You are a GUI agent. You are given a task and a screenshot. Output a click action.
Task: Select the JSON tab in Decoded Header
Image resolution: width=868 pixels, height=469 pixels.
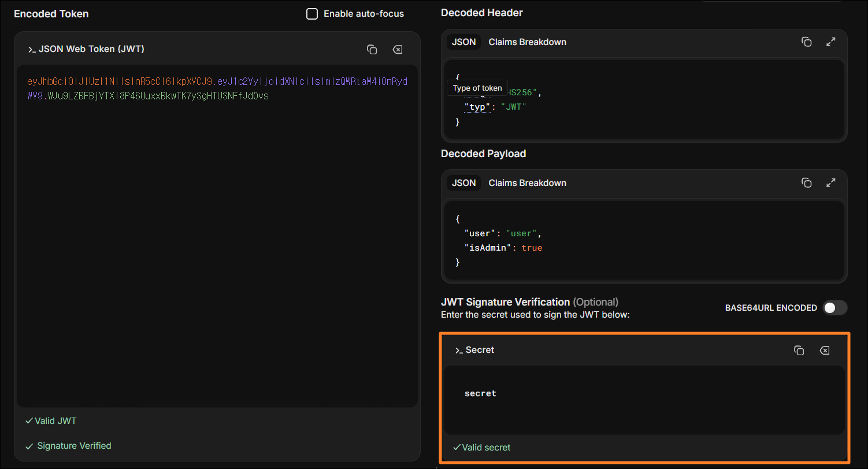(x=463, y=42)
